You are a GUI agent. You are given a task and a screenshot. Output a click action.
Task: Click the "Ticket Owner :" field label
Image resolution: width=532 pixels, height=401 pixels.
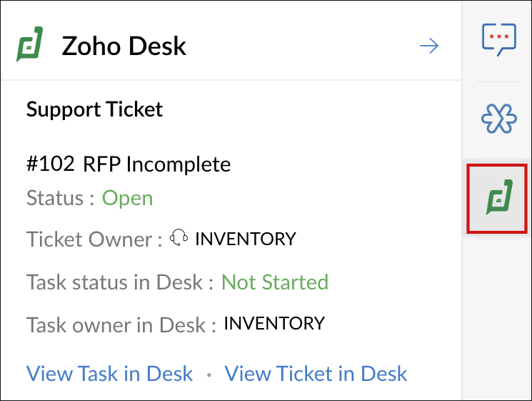pyautogui.click(x=94, y=239)
